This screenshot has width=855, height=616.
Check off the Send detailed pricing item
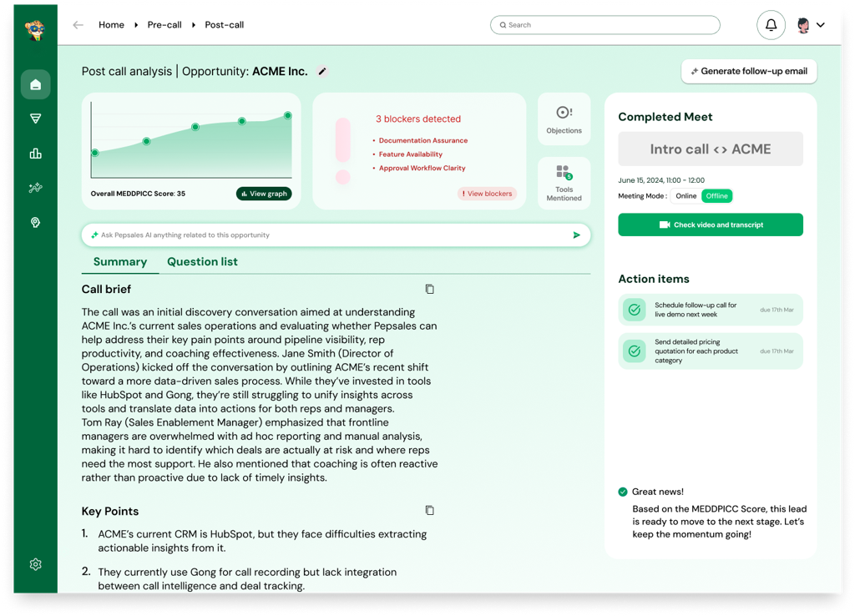635,351
